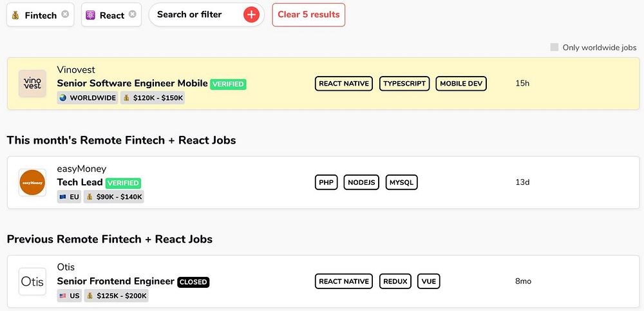The width and height of the screenshot is (644, 311).
Task: Click the Vinovest company logo
Action: point(32,83)
